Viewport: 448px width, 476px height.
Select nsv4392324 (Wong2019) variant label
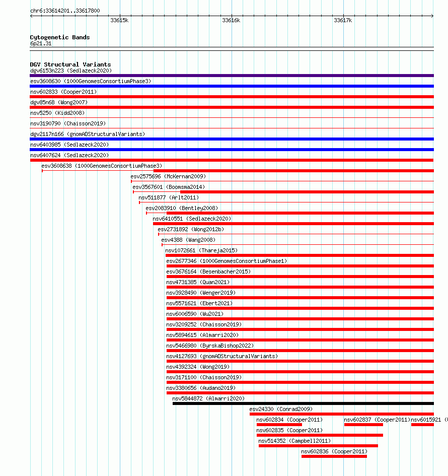tap(198, 367)
